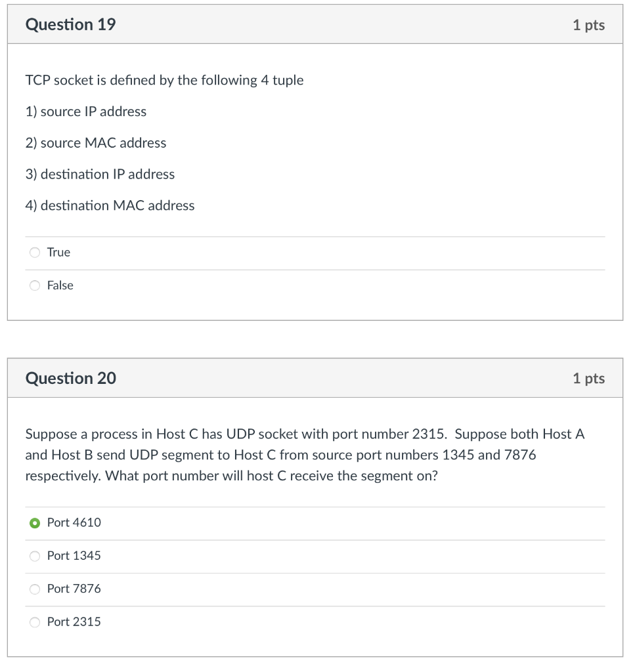Click the 'Port 1345' answer label
This screenshot has height=672, width=633.
pos(74,556)
